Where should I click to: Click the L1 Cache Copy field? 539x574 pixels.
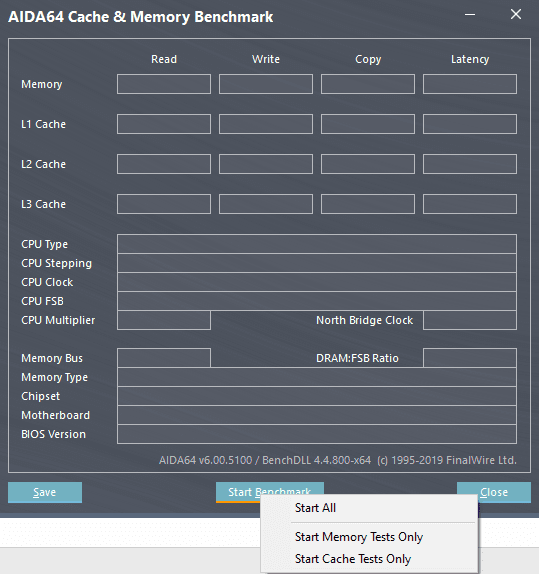click(x=368, y=124)
